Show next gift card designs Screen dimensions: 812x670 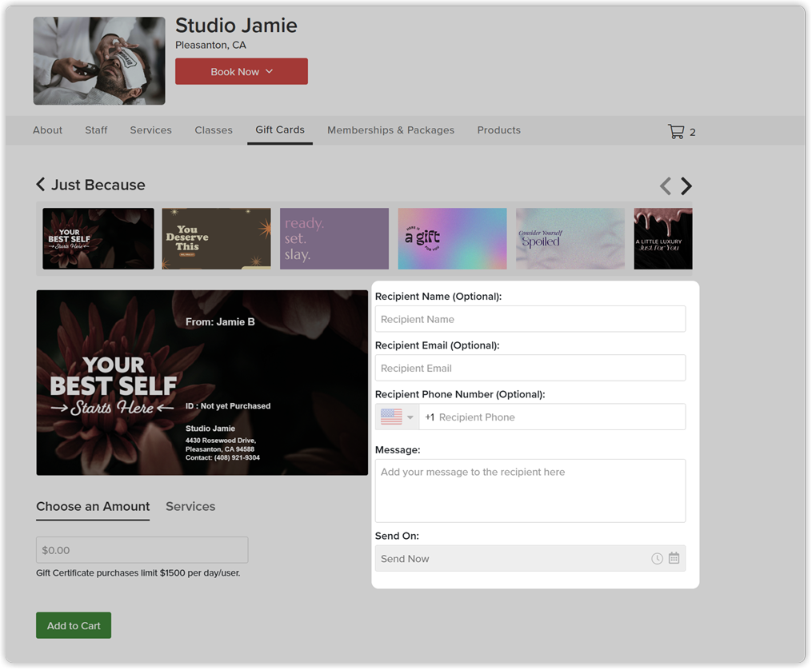pos(686,185)
